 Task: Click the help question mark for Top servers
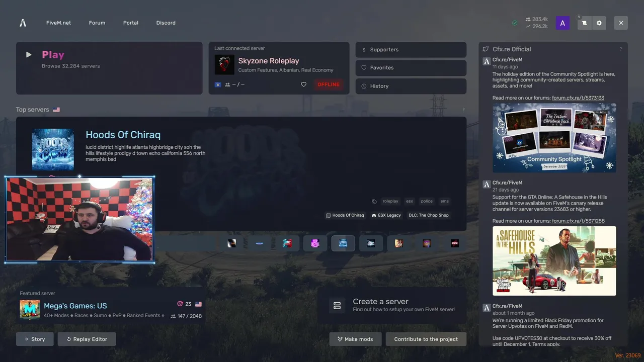(463, 110)
